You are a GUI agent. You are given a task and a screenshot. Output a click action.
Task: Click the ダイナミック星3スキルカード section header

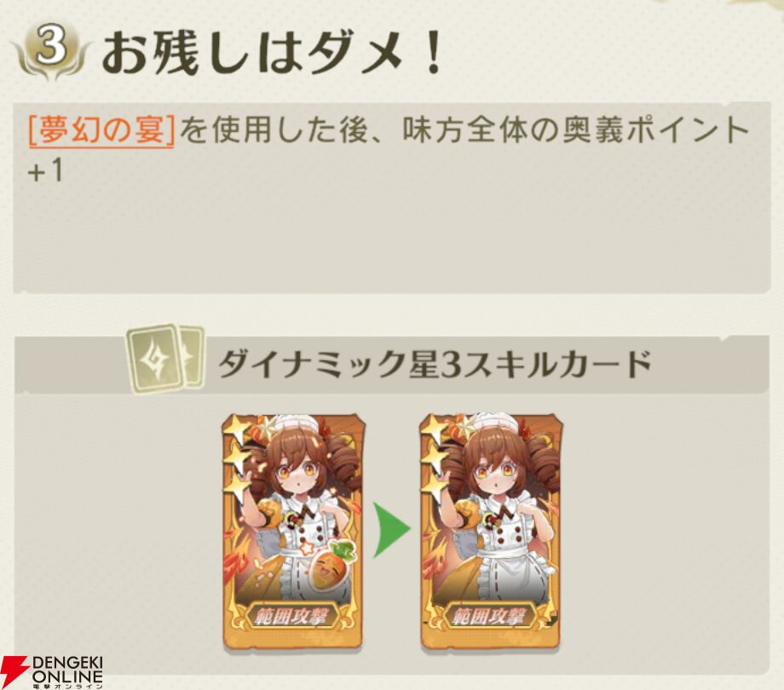435,365
